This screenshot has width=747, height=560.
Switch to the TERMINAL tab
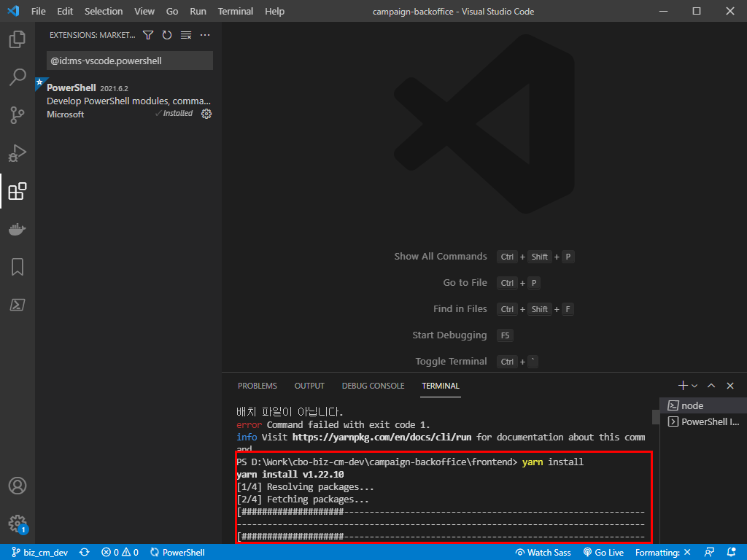point(441,386)
